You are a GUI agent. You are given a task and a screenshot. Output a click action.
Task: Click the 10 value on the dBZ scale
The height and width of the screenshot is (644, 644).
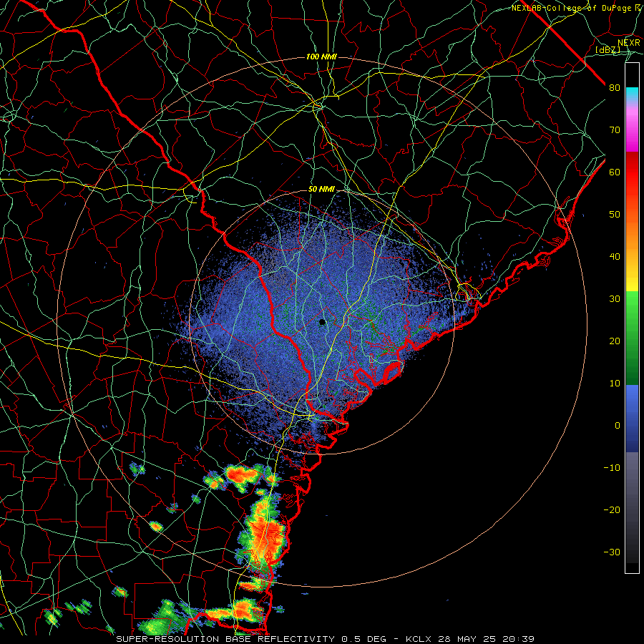click(615, 384)
